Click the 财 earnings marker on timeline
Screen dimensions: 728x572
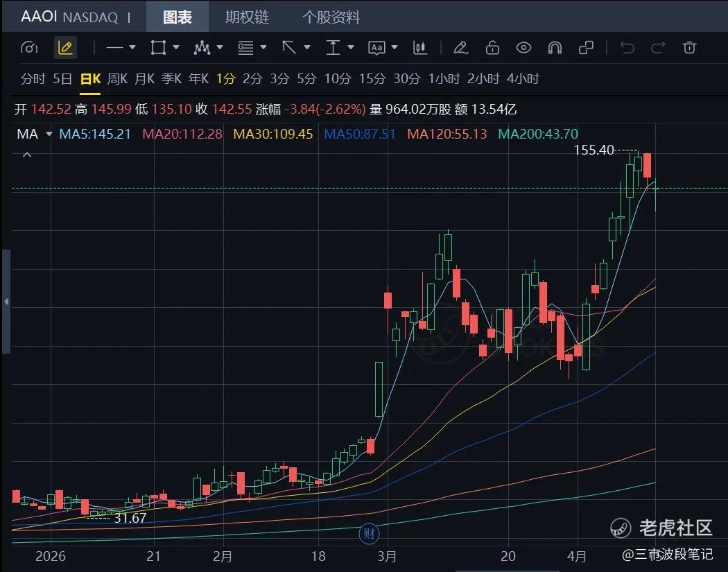click(369, 533)
